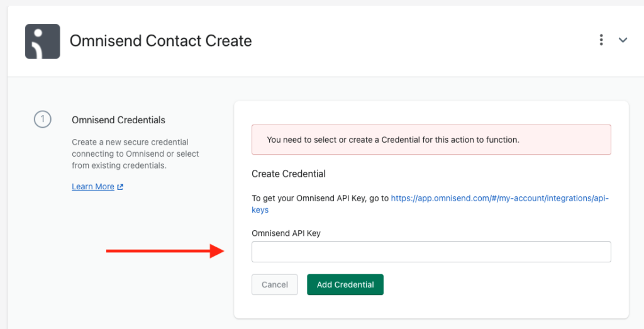Open the Learn More link
Image resolution: width=644 pixels, height=329 pixels.
point(93,186)
